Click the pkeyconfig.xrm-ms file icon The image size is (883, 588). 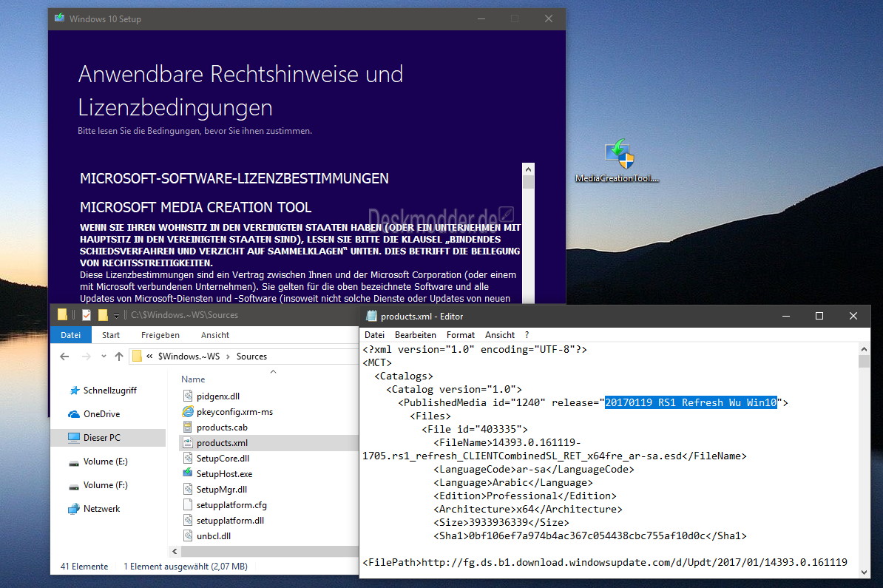[188, 412]
